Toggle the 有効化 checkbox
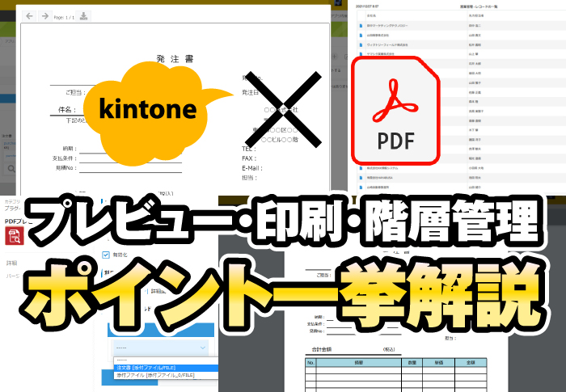The height and width of the screenshot is (392, 566). point(106,255)
